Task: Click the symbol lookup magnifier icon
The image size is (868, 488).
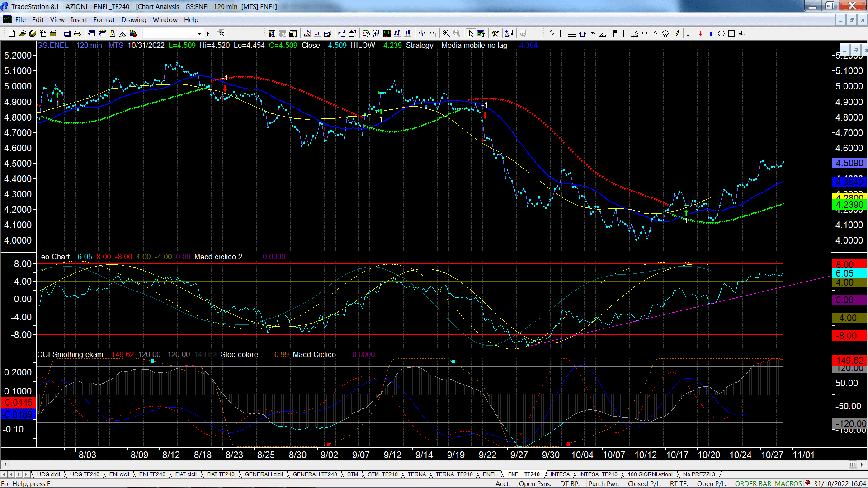Action: pos(221,33)
